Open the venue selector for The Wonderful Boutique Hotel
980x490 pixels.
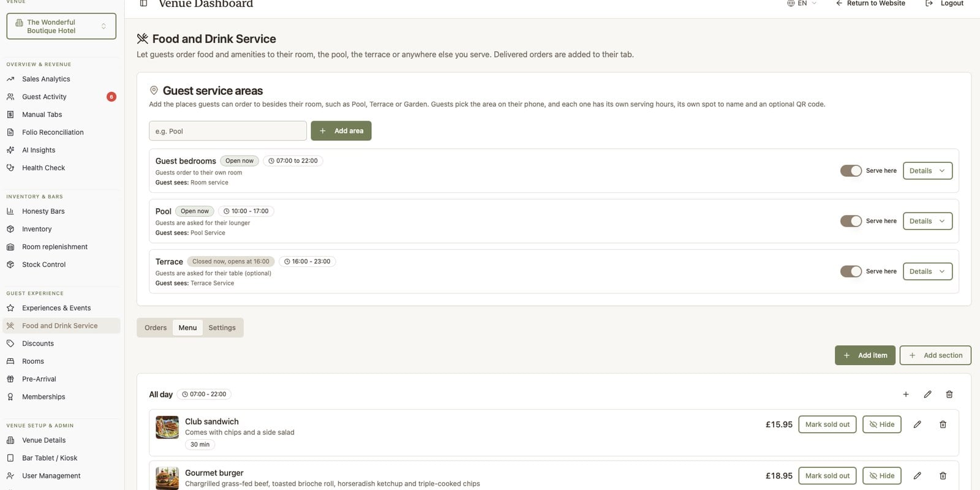pos(61,26)
